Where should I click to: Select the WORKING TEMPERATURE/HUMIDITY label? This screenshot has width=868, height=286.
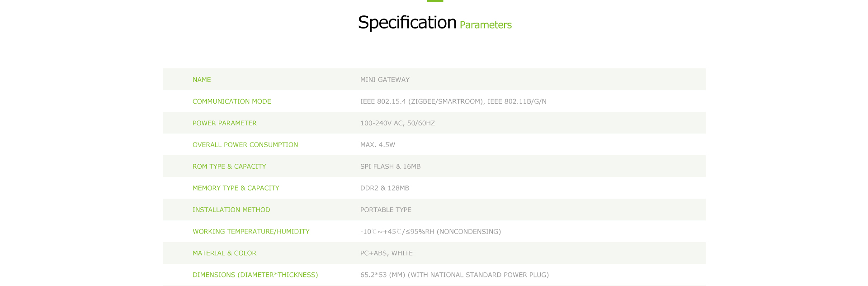click(x=251, y=232)
